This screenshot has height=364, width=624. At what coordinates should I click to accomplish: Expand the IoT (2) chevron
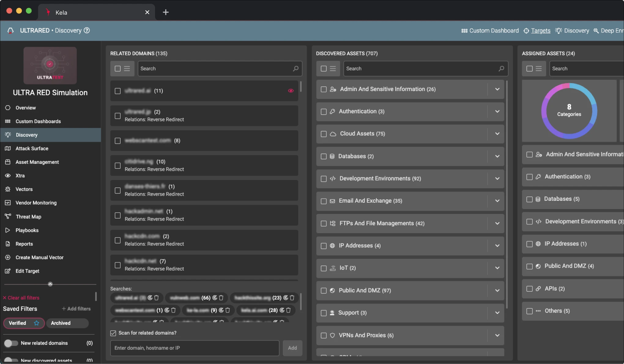click(x=497, y=268)
